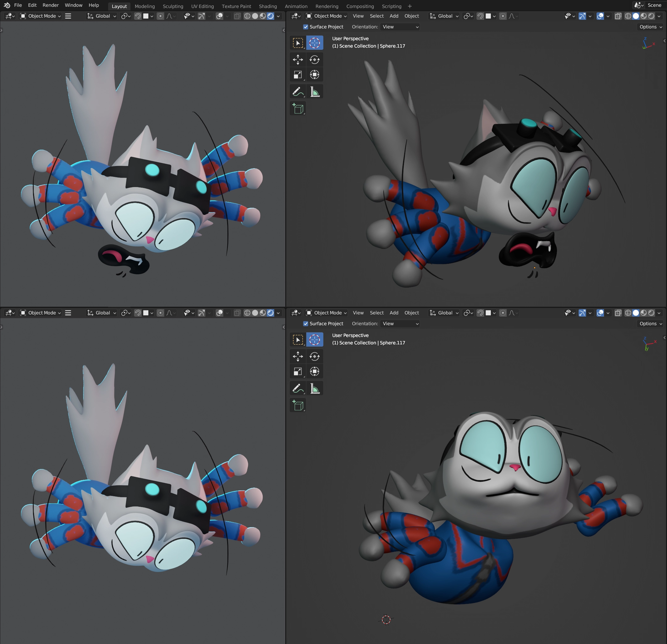Select the Transform tool in top viewport
The width and height of the screenshot is (667, 644).
(x=314, y=75)
